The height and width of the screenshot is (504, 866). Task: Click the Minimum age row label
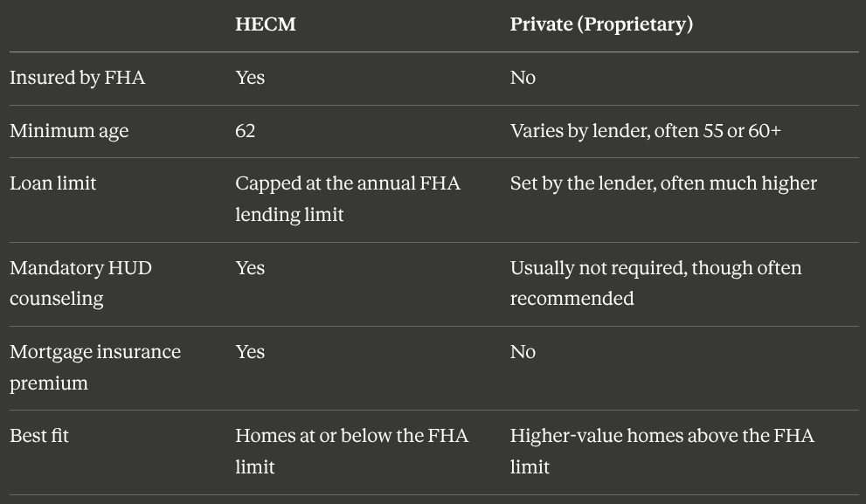tap(69, 131)
